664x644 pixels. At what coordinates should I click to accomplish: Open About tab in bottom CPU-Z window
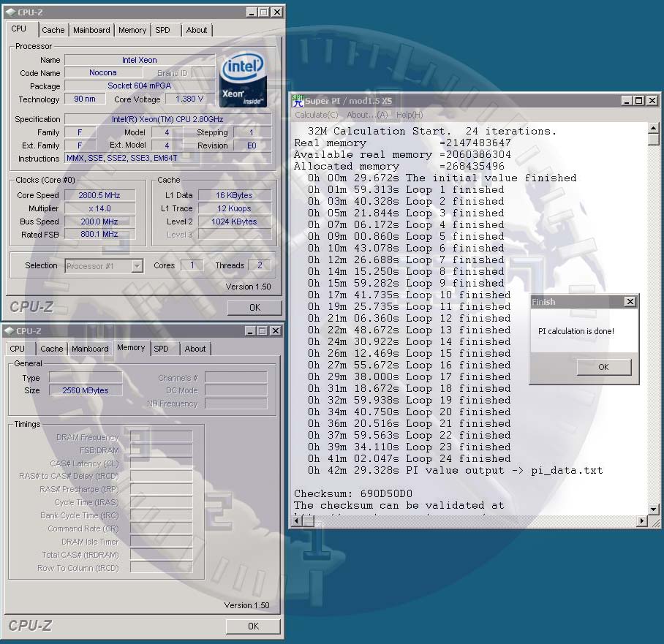[x=195, y=349]
